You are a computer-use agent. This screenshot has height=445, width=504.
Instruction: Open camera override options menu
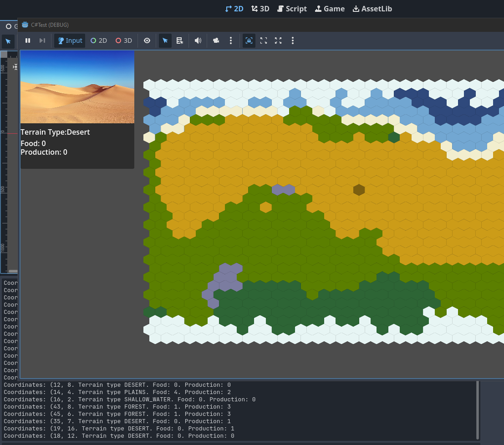point(231,40)
